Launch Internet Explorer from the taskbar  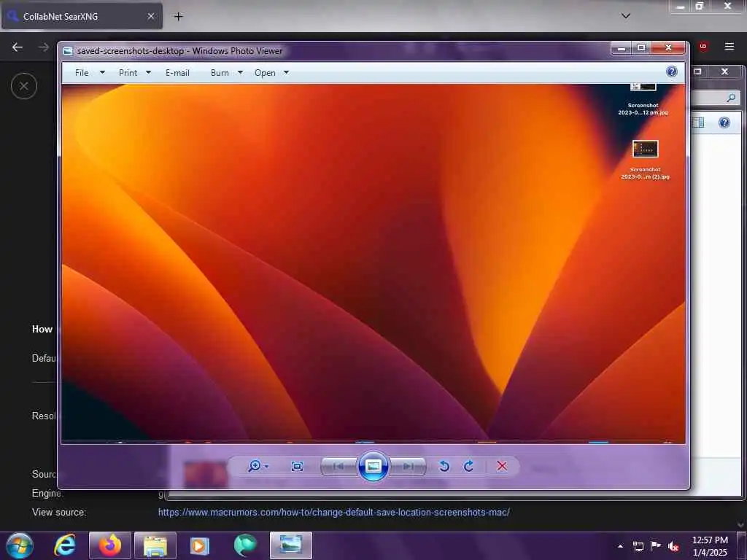64,545
